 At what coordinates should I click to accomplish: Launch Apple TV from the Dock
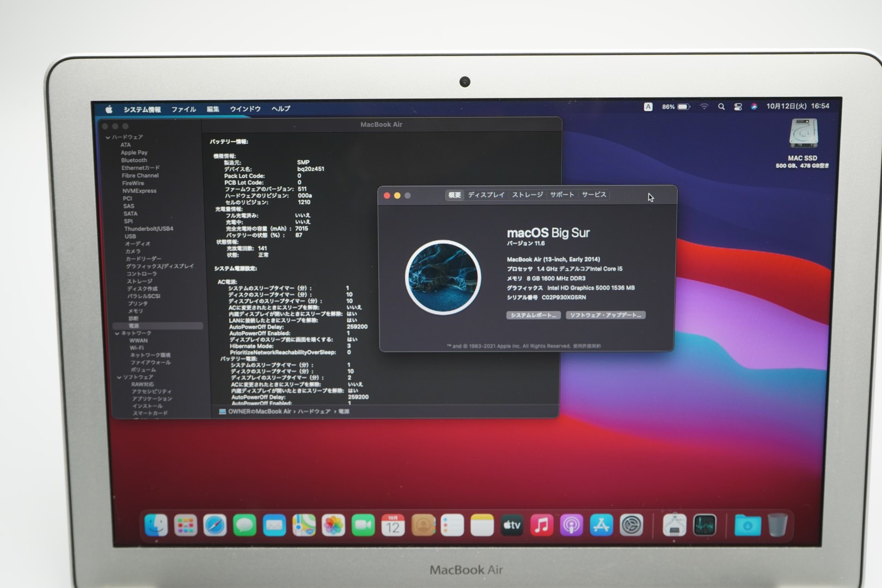[512, 525]
